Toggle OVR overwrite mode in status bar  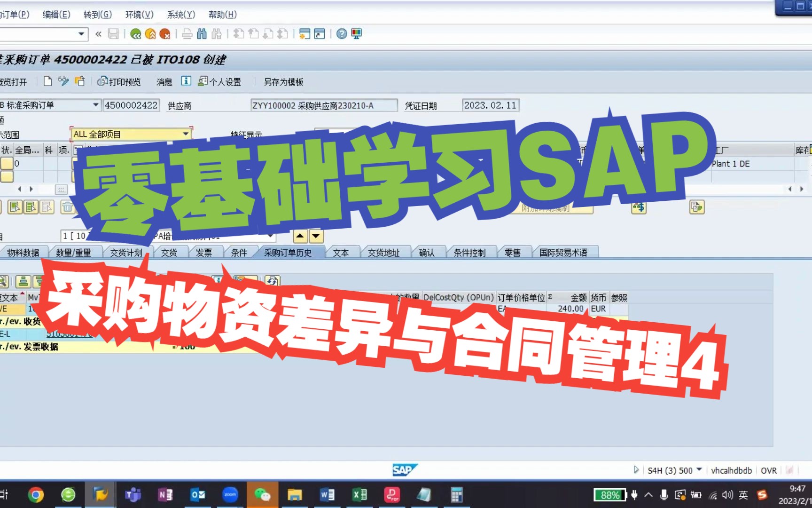(x=769, y=470)
